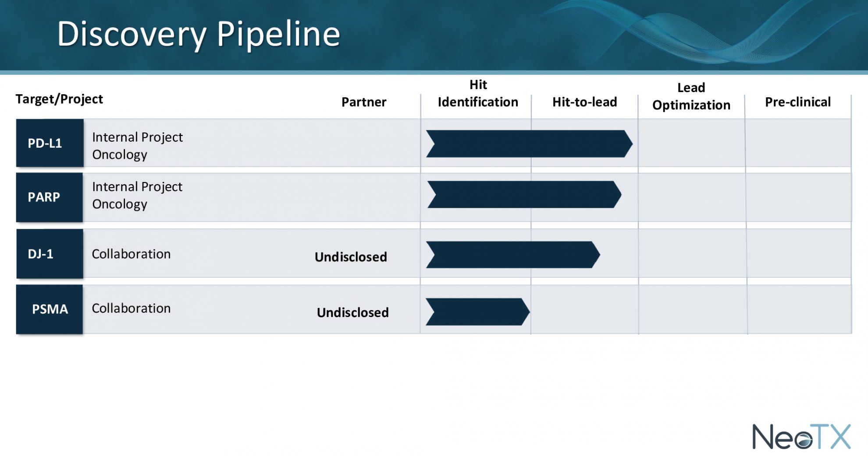Click the Partner column header
The height and width of the screenshot is (456, 868).
(x=363, y=102)
